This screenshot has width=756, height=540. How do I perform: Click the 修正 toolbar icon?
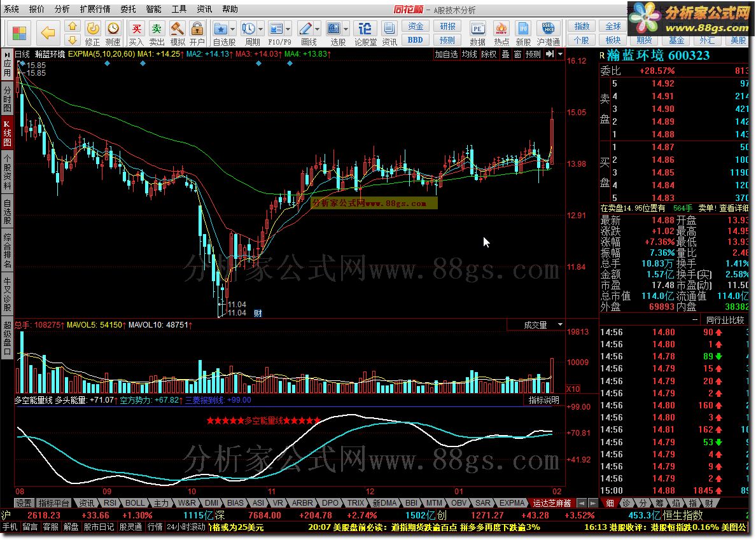tap(92, 33)
